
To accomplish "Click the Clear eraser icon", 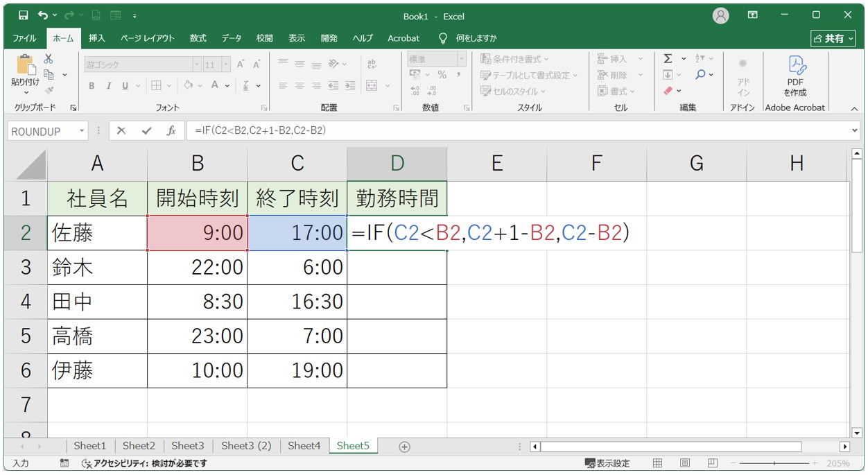I will click(668, 91).
